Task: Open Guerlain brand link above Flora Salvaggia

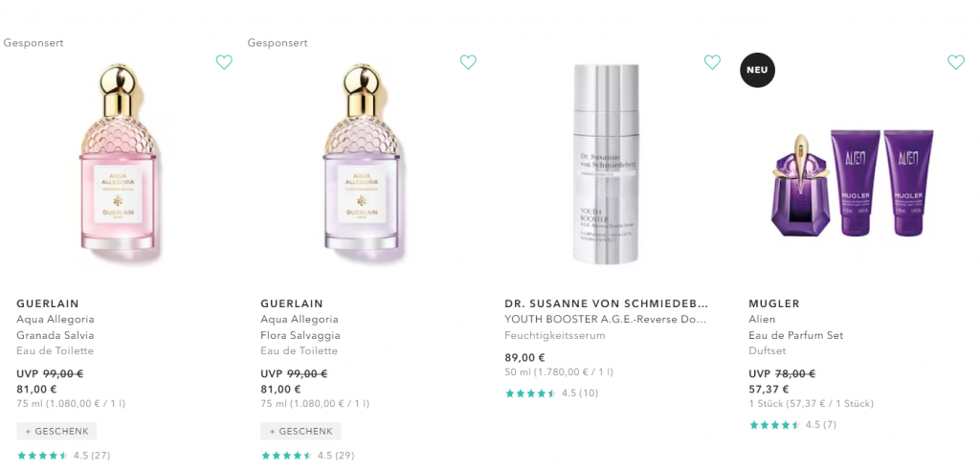Action: tap(292, 303)
